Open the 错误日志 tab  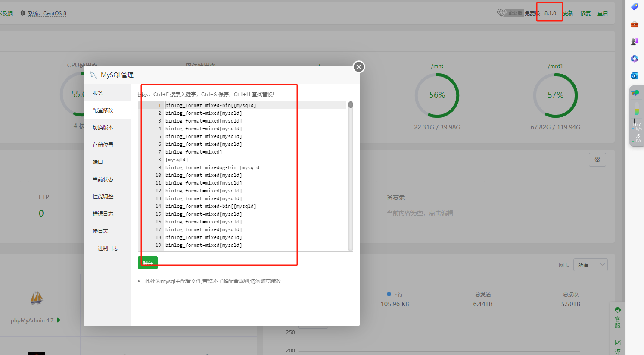(x=108, y=214)
